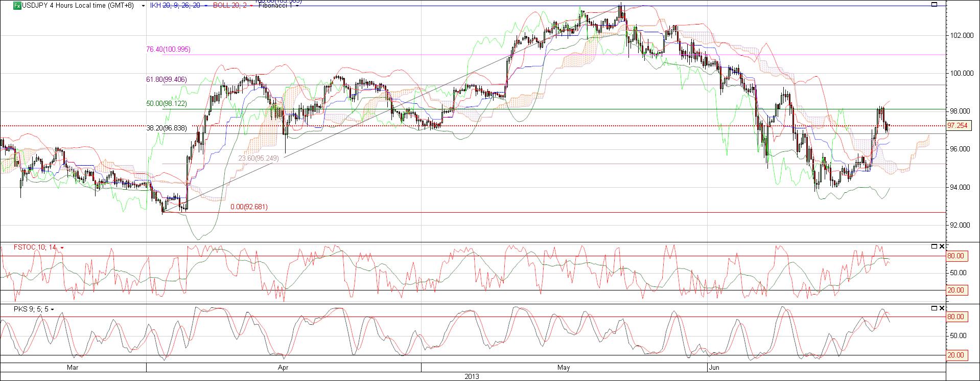Select the 61.80 (99.406) Fibonacci label
Screen dimensions: 980x381
pos(167,80)
